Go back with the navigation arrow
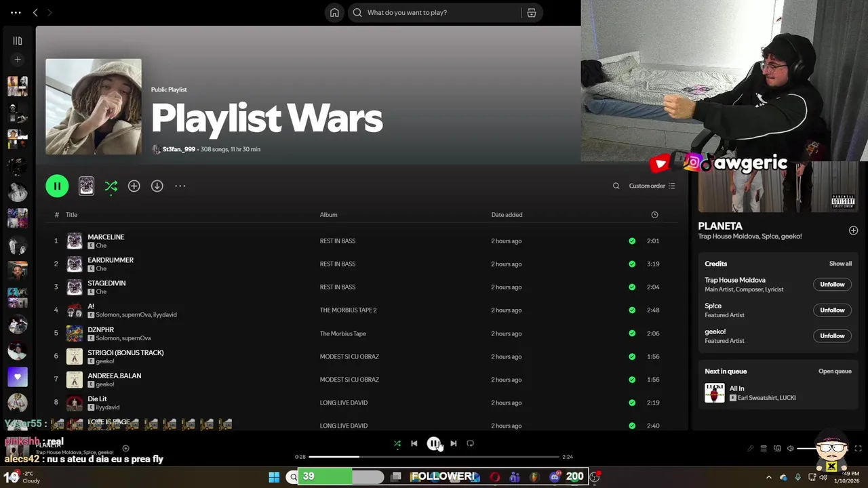The height and width of the screenshot is (488, 868). 35,12
